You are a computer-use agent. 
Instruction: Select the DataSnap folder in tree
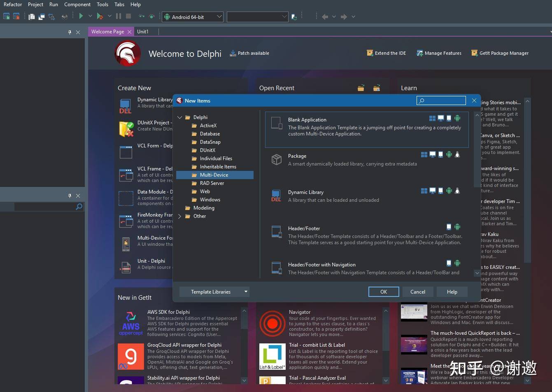(x=210, y=142)
